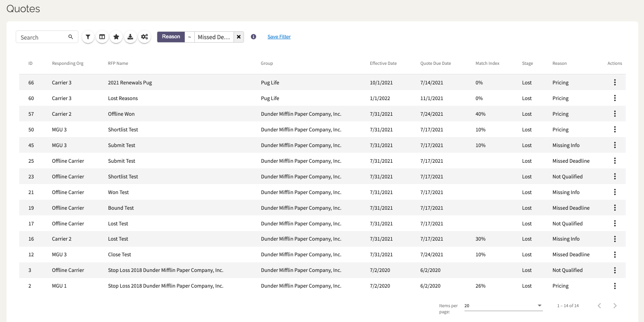Click the 26% match index value

coord(481,286)
